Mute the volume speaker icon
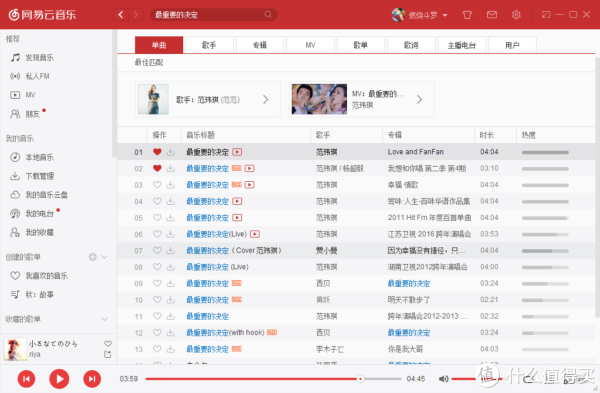This screenshot has height=393, width=600. pos(443,379)
